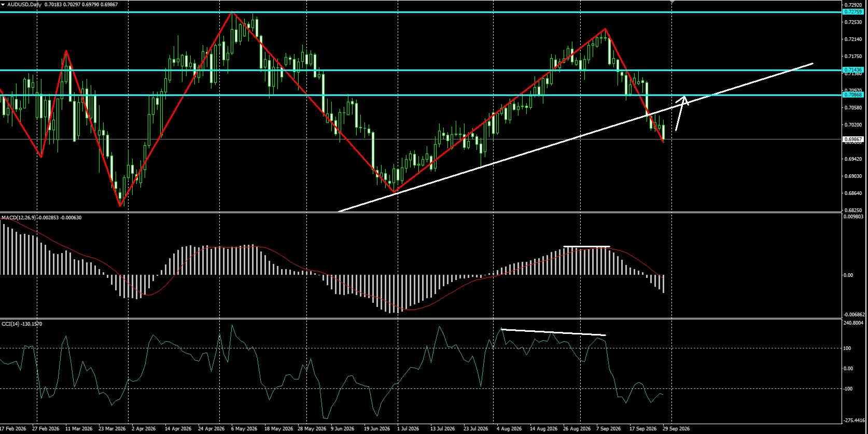The width and height of the screenshot is (868, 434).
Task: Click the MACD(12,26,9) indicator label
Action: [x=19, y=218]
